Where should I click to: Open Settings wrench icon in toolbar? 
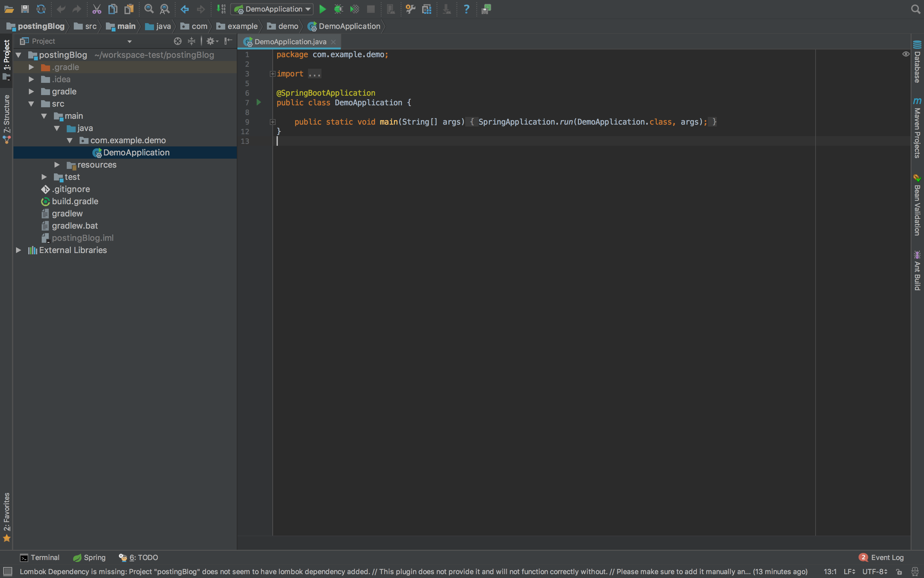click(x=410, y=9)
